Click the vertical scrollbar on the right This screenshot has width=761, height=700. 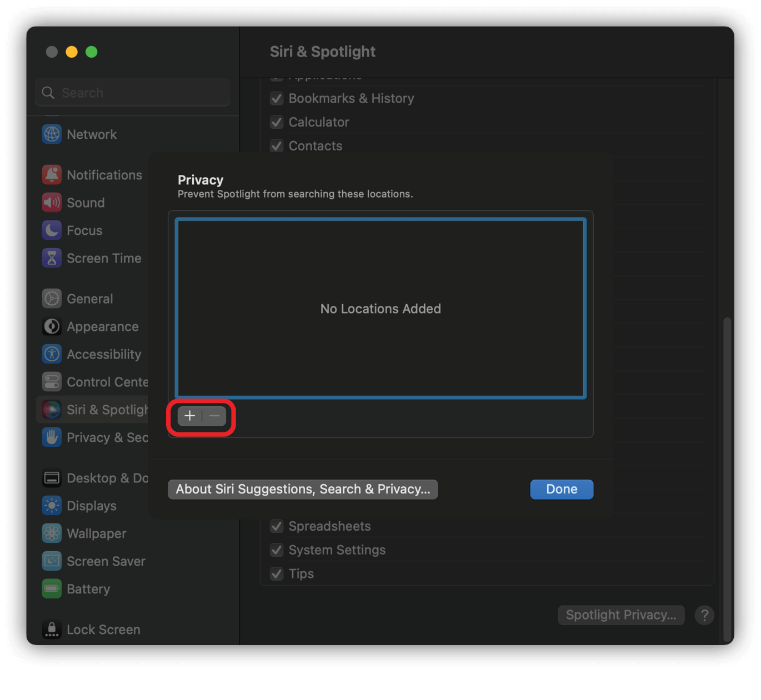[x=727, y=480]
